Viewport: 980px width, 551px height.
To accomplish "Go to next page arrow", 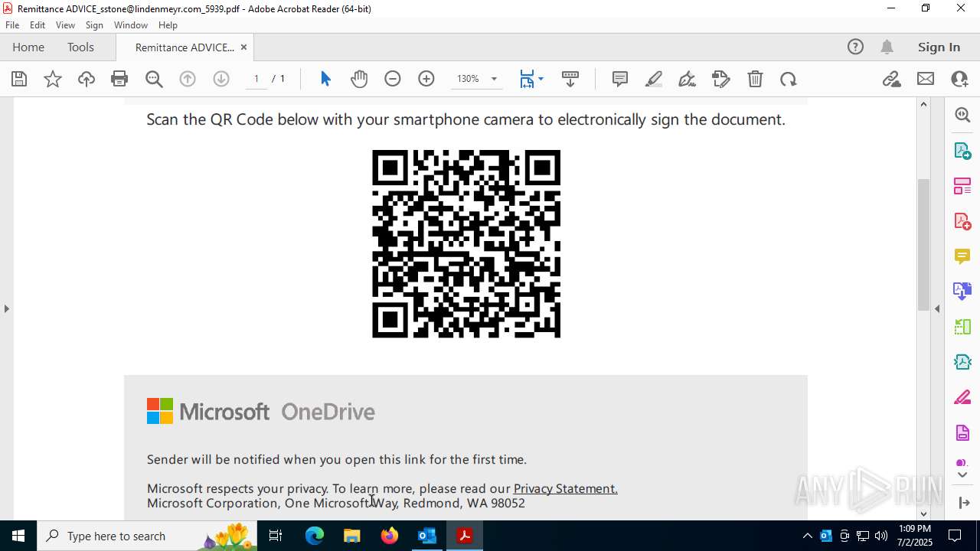I will click(221, 79).
